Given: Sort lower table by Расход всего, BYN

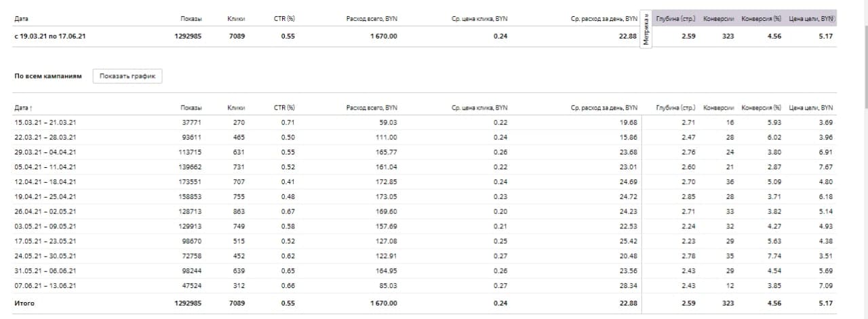Looking at the screenshot, I should click(371, 108).
